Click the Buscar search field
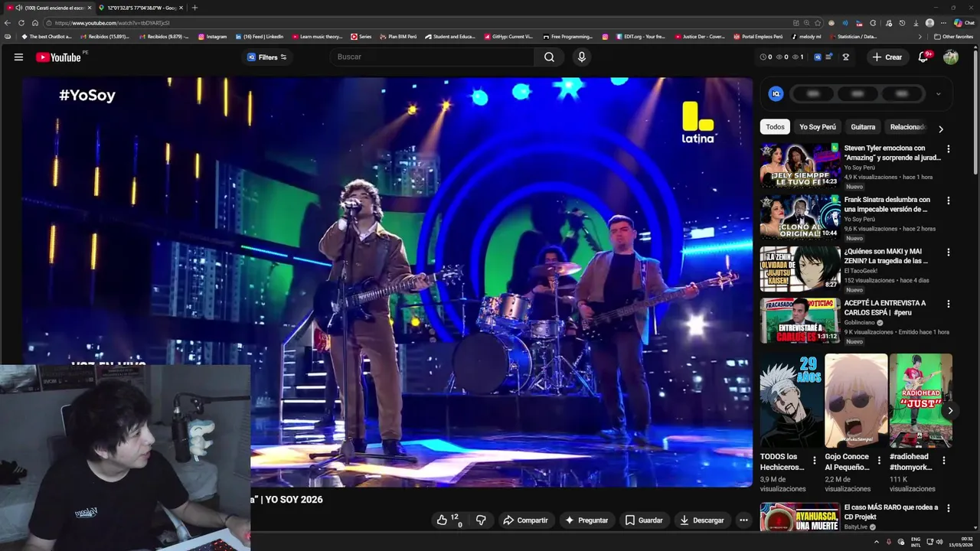Image resolution: width=980 pixels, height=551 pixels. tap(433, 57)
